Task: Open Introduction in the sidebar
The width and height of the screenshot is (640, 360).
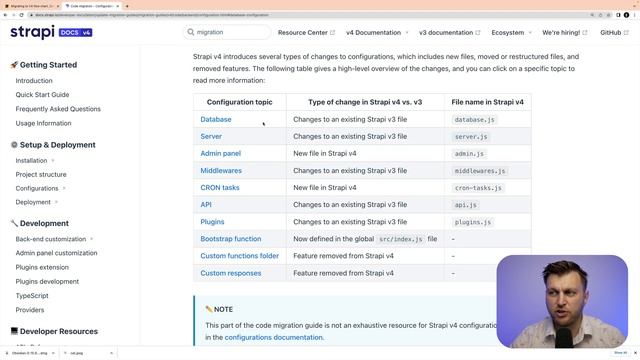Action: click(34, 80)
